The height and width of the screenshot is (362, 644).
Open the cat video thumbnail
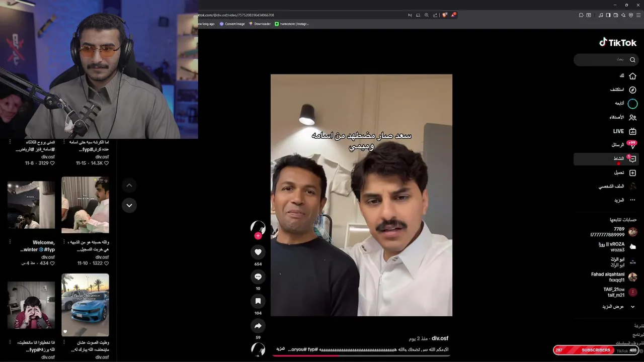(x=85, y=205)
